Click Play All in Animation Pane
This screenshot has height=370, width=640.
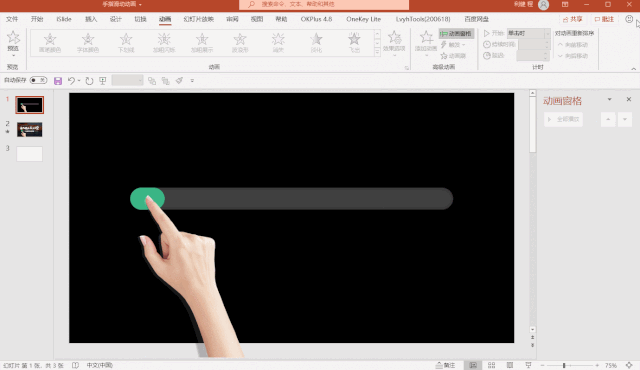(x=563, y=119)
